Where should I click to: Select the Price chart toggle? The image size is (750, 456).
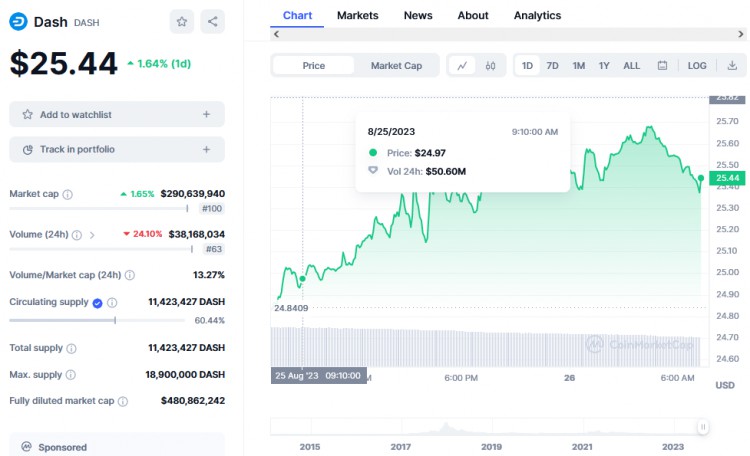[x=314, y=66]
